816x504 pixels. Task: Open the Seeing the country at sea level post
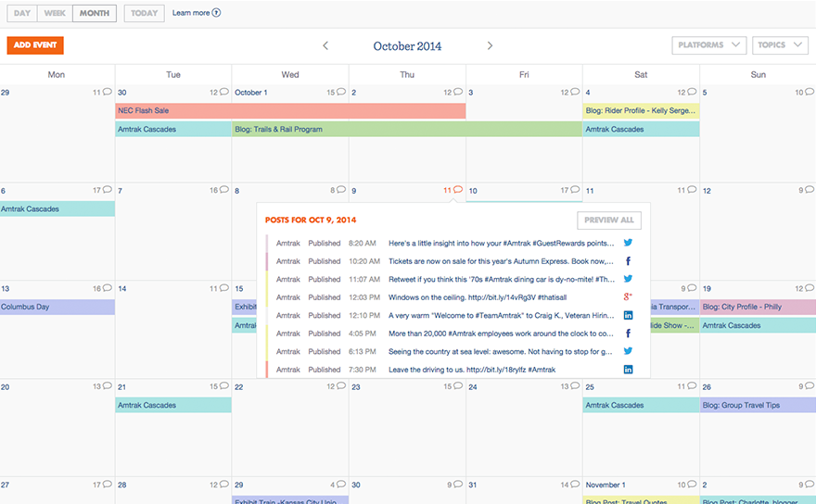point(500,352)
